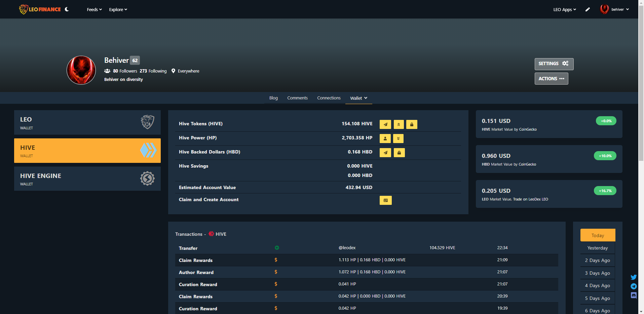Open the @leodex account link
Viewport: 644px width, 314px height.
pyautogui.click(x=347, y=248)
